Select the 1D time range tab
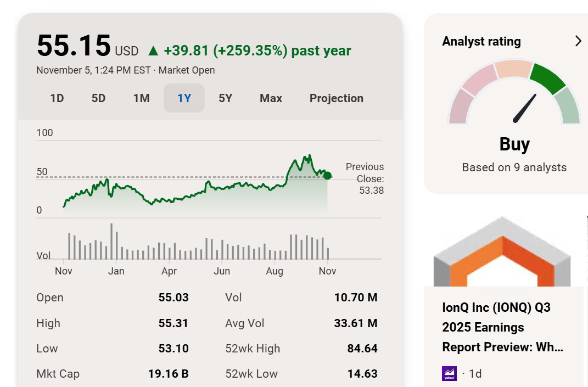 (x=57, y=98)
